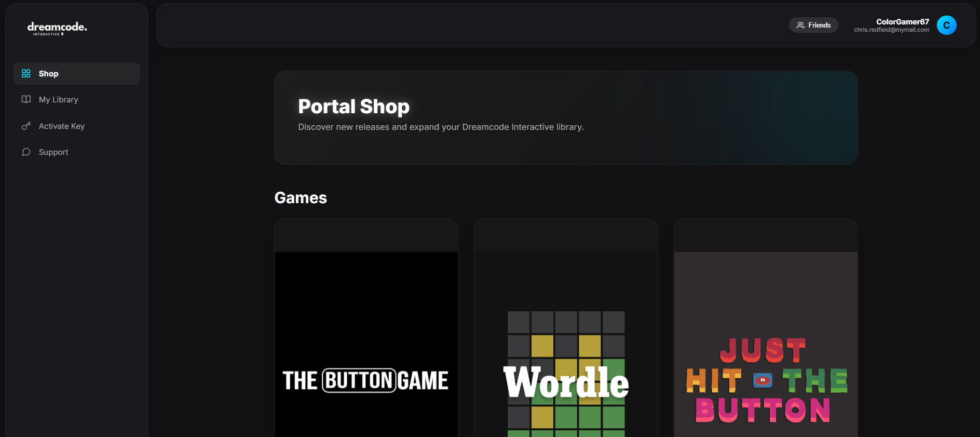980x437 pixels.
Task: Open the Shop section label
Action: 48,74
